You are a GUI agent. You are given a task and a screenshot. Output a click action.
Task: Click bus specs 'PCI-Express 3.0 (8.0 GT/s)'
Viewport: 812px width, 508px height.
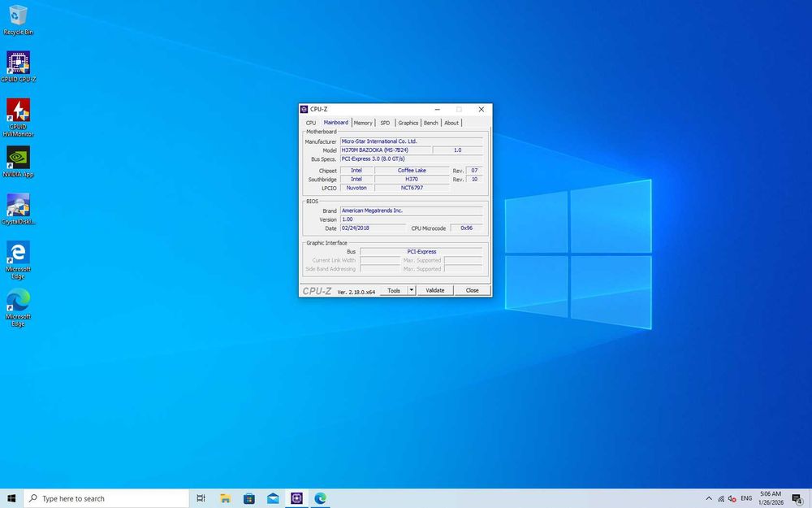(x=411, y=158)
